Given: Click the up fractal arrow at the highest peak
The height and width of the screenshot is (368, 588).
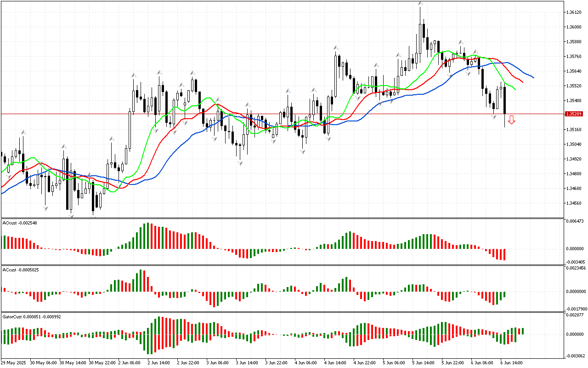Looking at the screenshot, I should [x=420, y=4].
